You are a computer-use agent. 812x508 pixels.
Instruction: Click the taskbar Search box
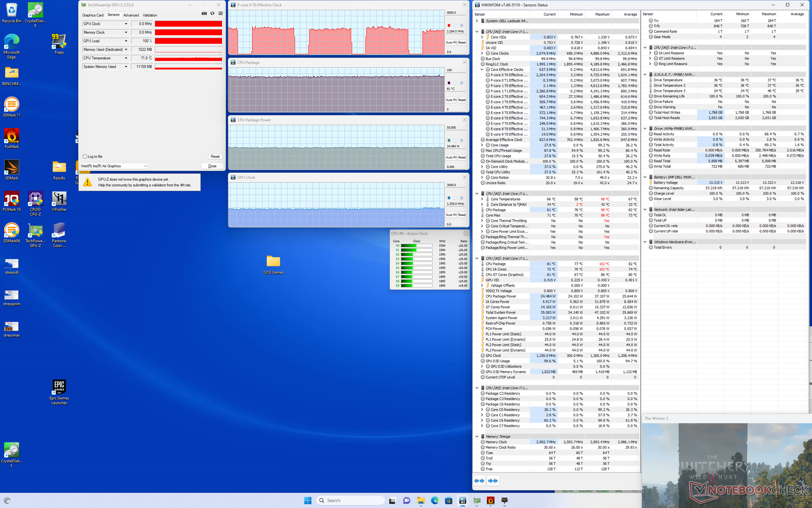[350, 500]
